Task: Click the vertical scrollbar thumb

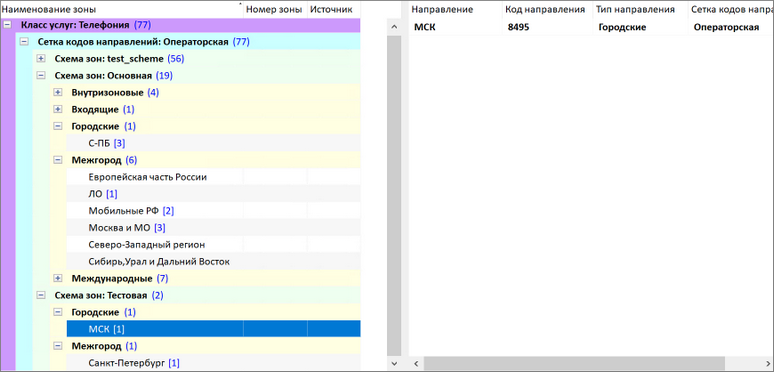Action: (394, 195)
